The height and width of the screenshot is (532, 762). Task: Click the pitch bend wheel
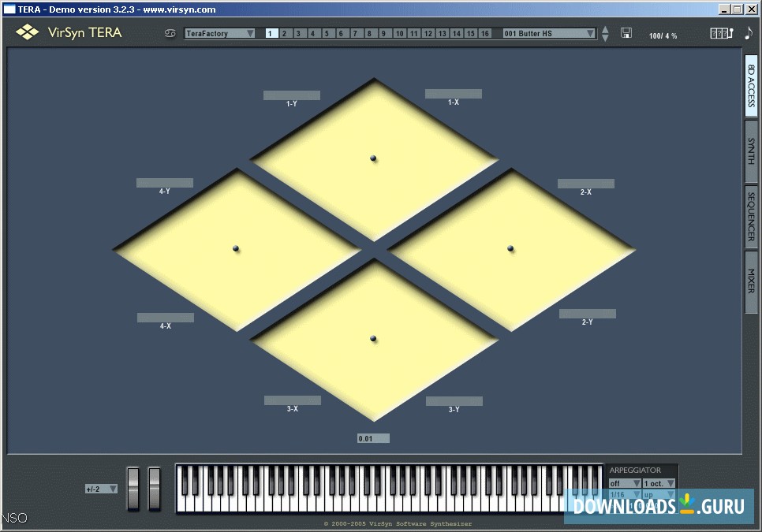point(133,489)
